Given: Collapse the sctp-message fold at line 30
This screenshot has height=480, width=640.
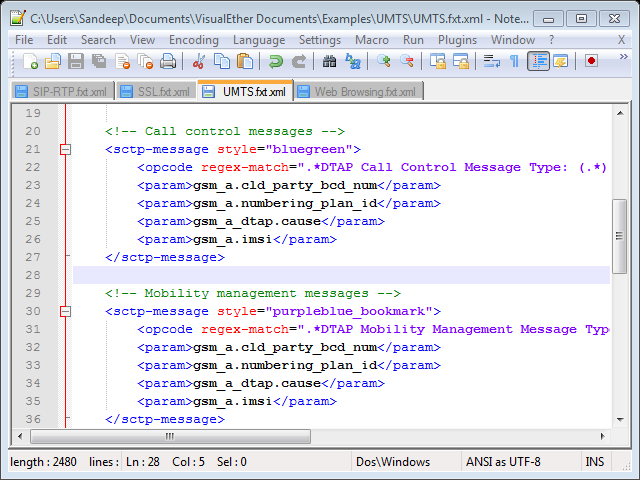Looking at the screenshot, I should tap(65, 312).
